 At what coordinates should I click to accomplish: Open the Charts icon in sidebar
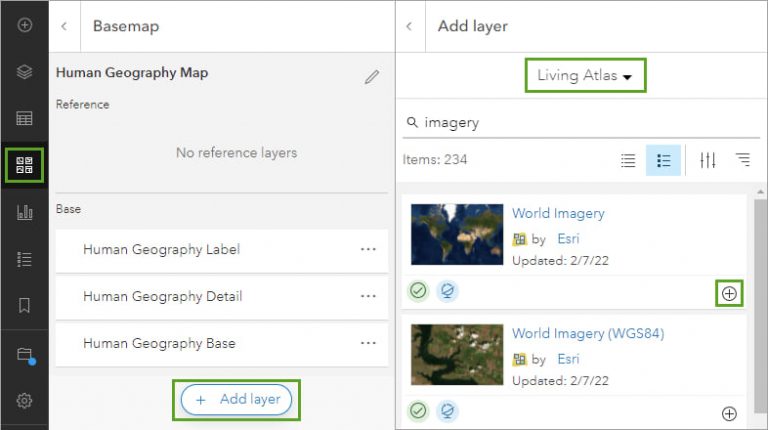point(25,212)
